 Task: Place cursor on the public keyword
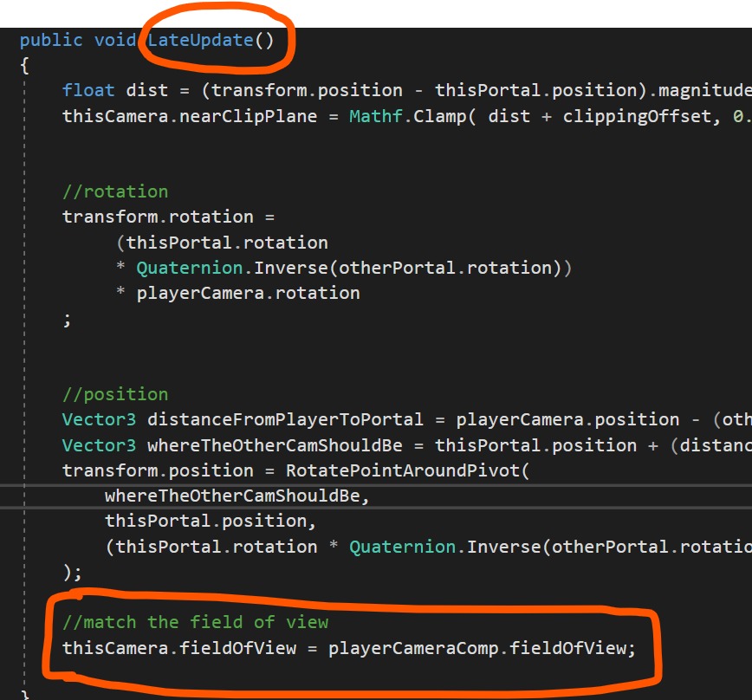51,41
